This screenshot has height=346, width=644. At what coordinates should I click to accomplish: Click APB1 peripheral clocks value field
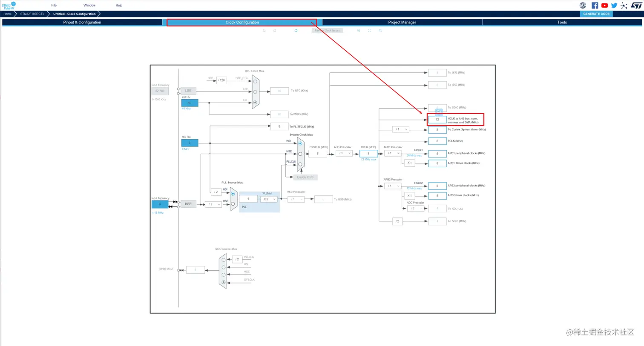tap(437, 154)
